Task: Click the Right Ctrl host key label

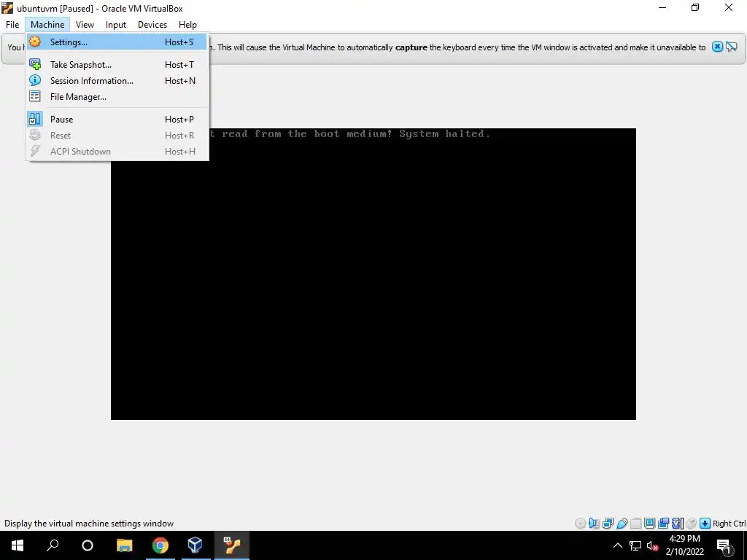Action: [729, 524]
